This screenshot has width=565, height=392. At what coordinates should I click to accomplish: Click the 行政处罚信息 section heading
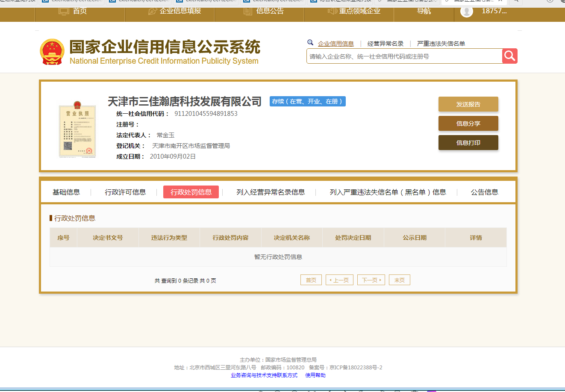pyautogui.click(x=75, y=218)
